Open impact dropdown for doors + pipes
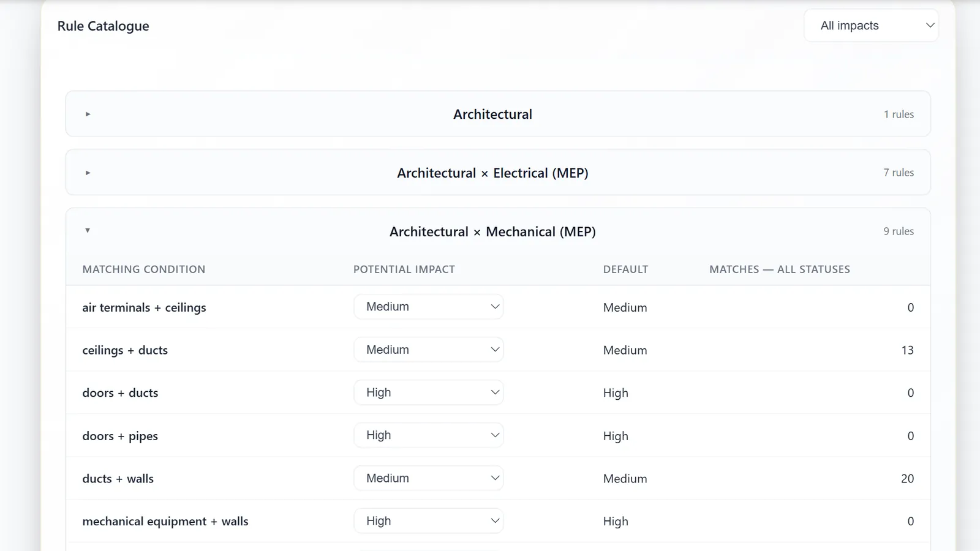Screen dimensions: 980x551 pyautogui.click(x=429, y=435)
